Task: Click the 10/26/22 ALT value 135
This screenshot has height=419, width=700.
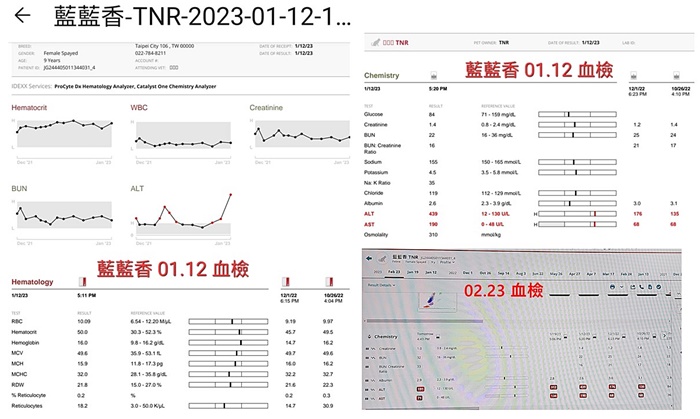Action: click(675, 214)
